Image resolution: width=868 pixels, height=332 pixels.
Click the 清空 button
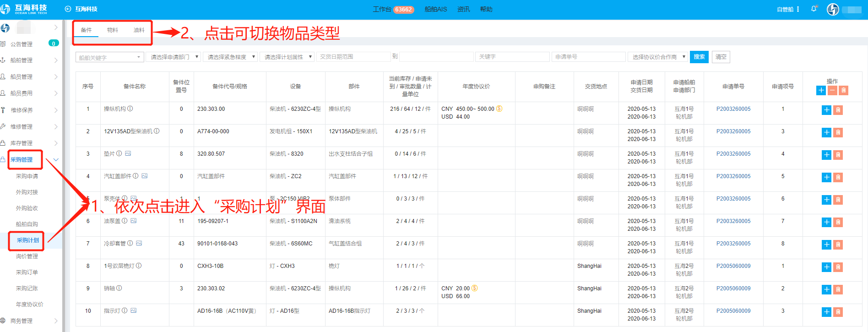[x=721, y=57]
